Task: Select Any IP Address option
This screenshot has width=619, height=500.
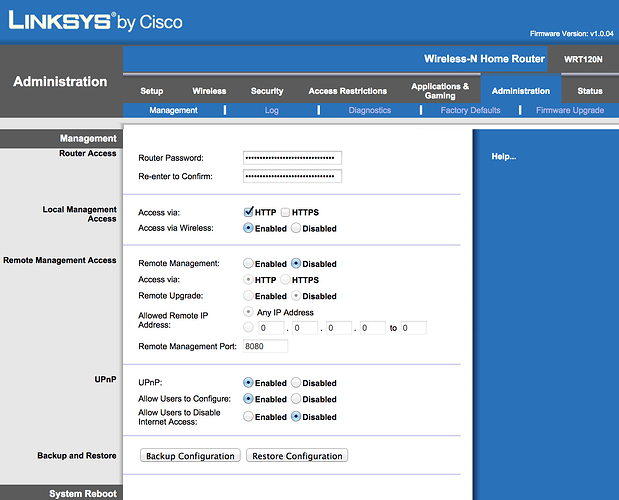Action: point(248,312)
